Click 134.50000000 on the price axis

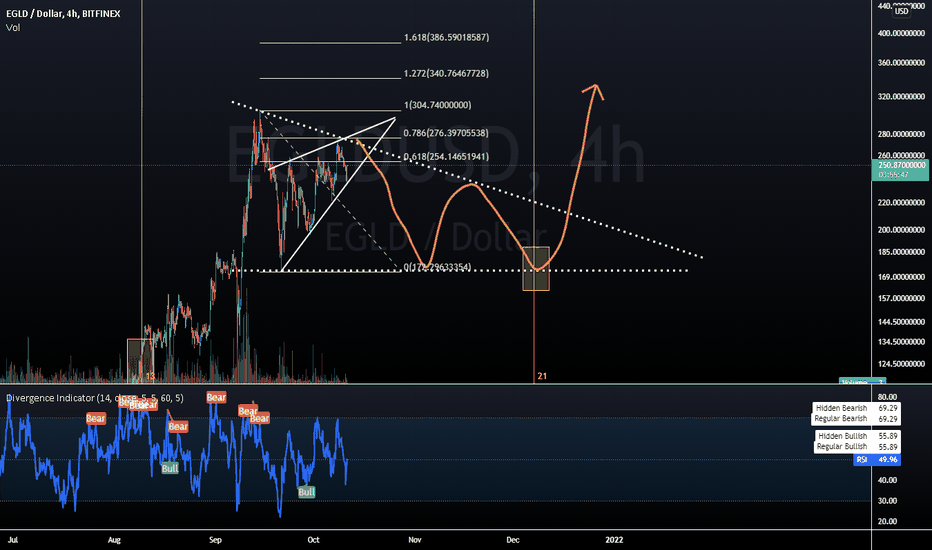pyautogui.click(x=901, y=342)
